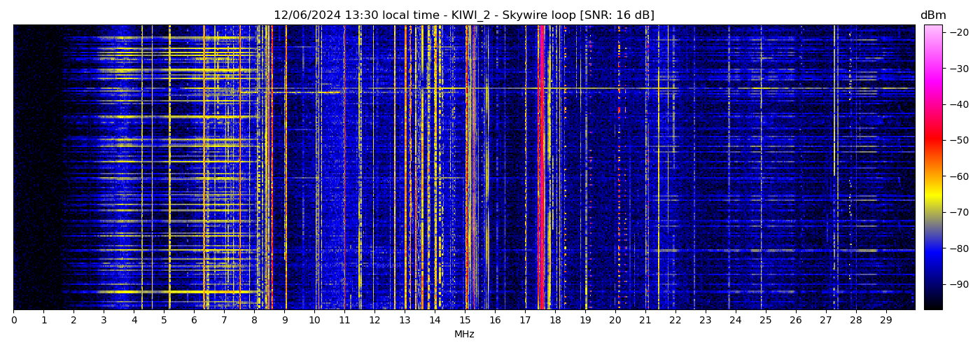The image size is (980, 350).
Task: Click the strong red signal near 17.5 MHz
Action: [x=541, y=168]
